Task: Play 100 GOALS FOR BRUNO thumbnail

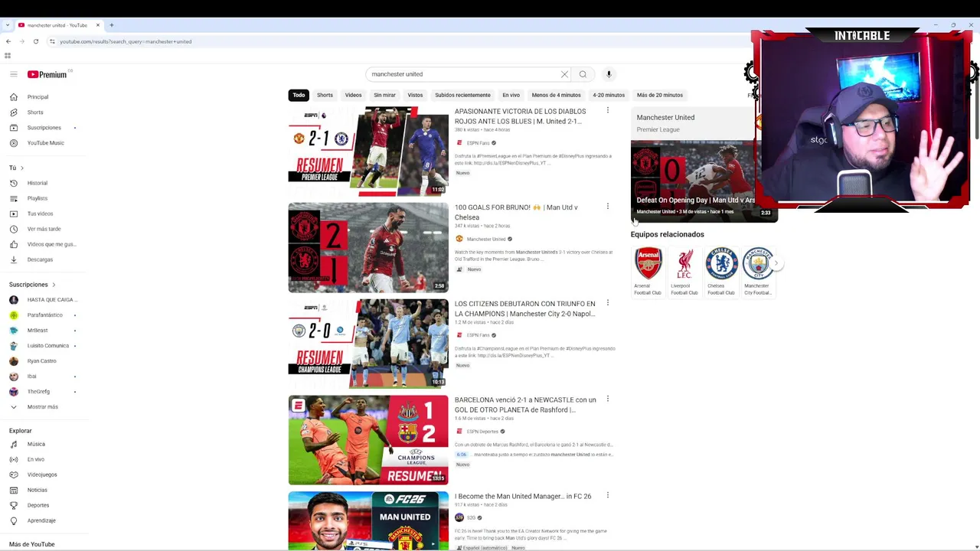Action: (368, 247)
